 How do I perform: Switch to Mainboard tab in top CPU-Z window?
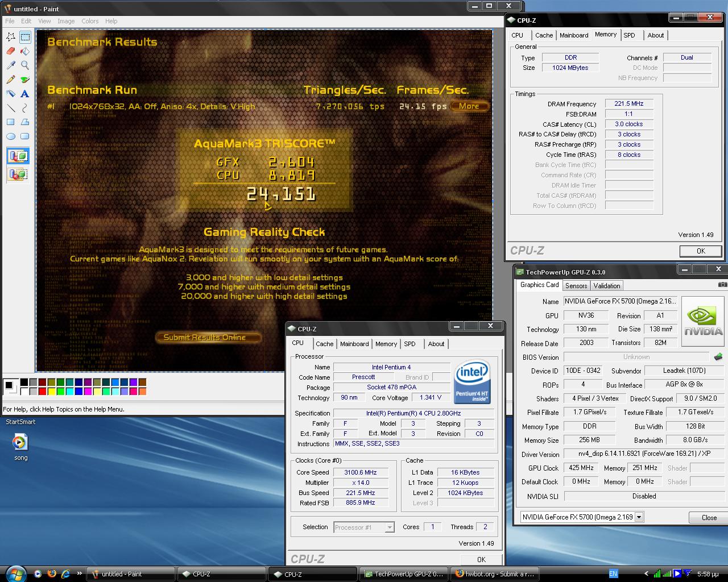click(x=574, y=35)
